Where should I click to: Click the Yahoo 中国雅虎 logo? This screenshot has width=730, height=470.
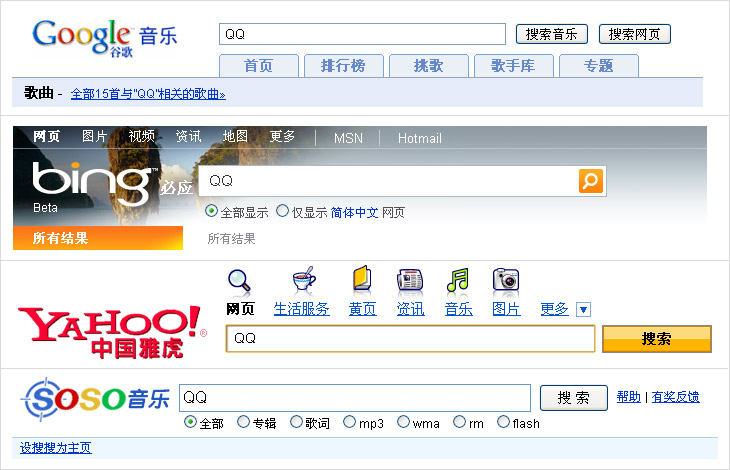[112, 332]
